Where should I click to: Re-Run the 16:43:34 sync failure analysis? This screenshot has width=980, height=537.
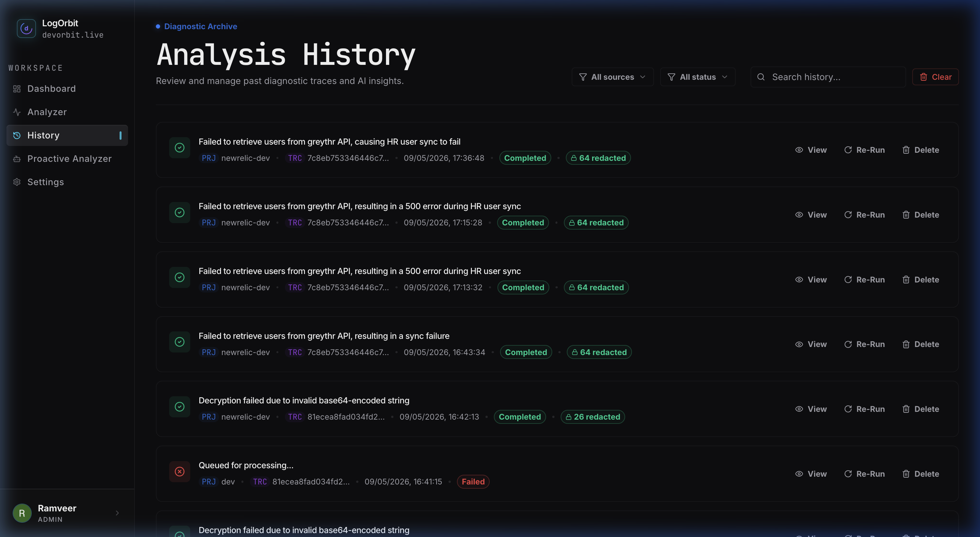864,344
